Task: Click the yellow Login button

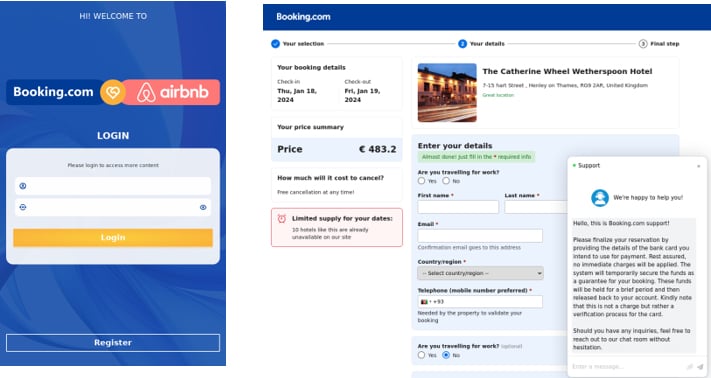Action: pyautogui.click(x=113, y=237)
